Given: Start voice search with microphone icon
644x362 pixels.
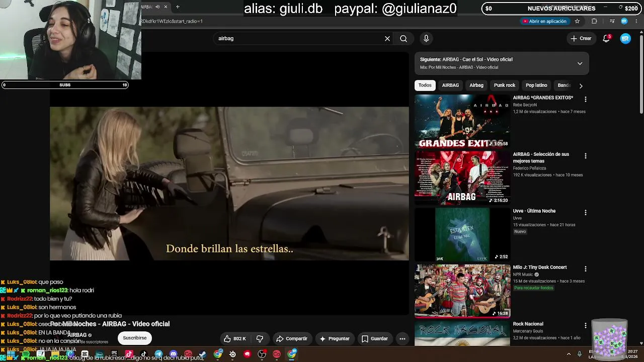Looking at the screenshot, I should point(426,38).
